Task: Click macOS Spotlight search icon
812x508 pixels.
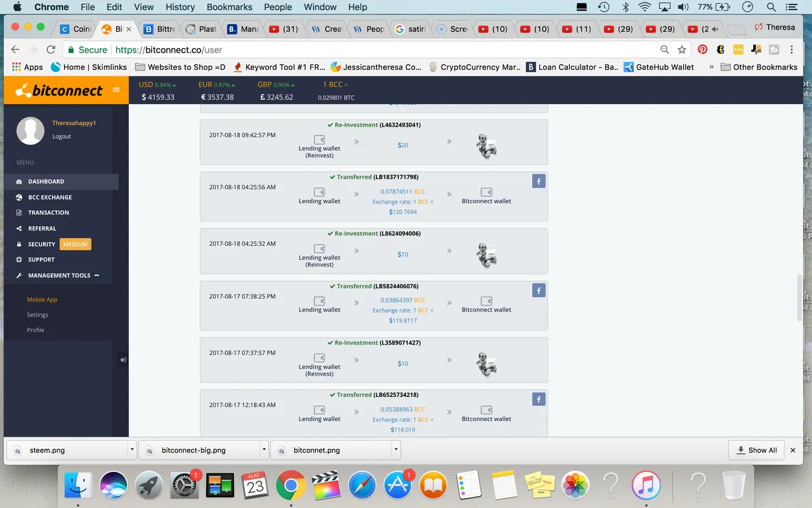Action: click(x=771, y=7)
